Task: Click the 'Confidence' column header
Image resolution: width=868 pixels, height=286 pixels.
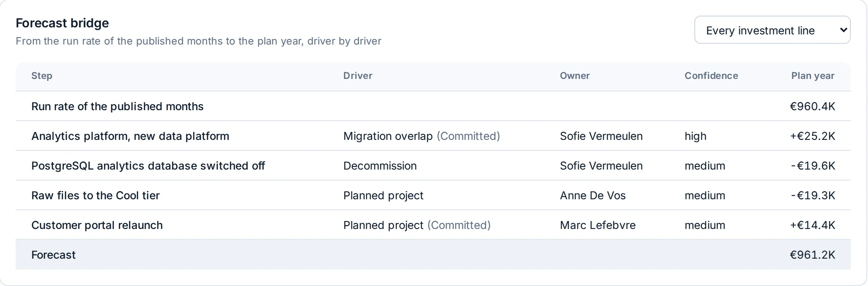Action: pos(711,76)
